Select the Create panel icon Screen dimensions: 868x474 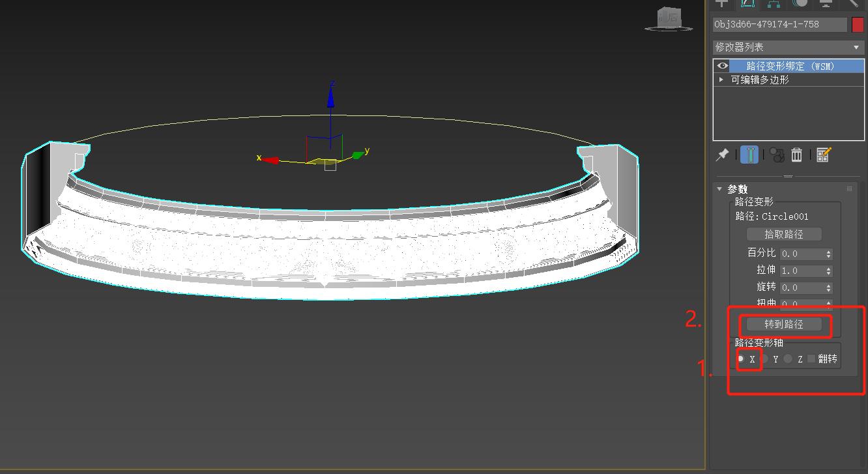pyautogui.click(x=721, y=4)
